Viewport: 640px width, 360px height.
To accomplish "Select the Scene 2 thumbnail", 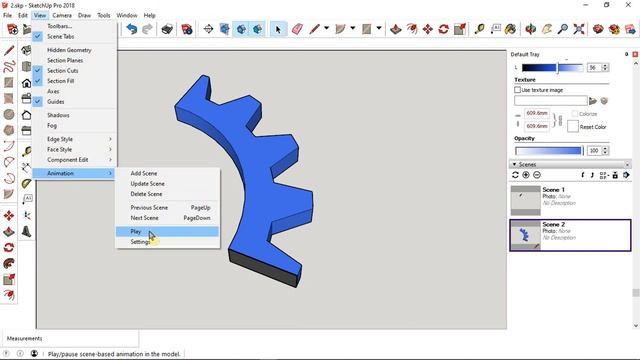I will (525, 236).
